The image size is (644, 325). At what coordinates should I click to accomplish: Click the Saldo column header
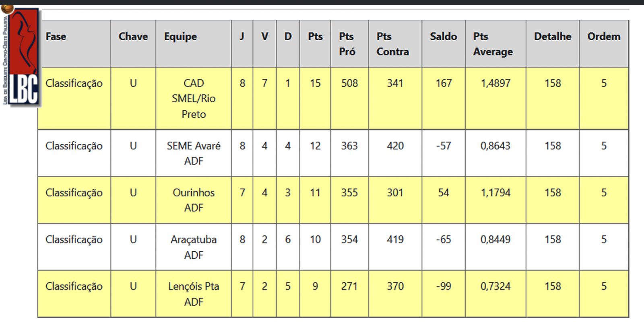point(443,37)
